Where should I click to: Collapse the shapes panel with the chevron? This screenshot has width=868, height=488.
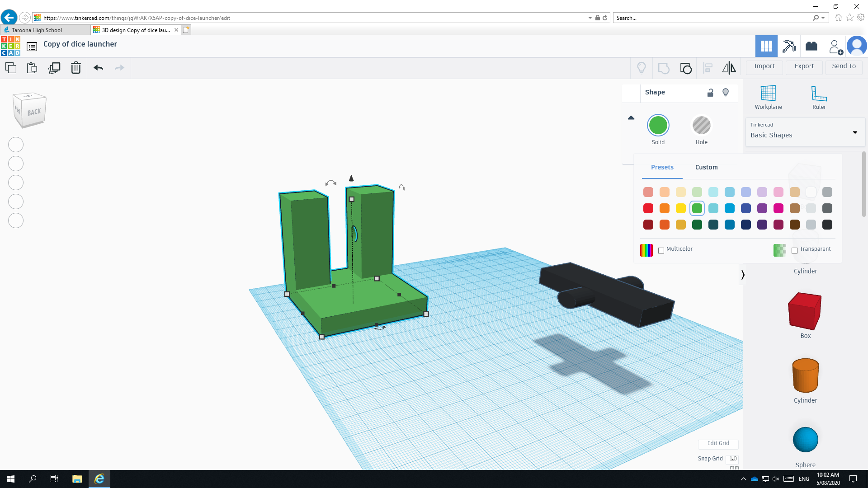(x=743, y=274)
